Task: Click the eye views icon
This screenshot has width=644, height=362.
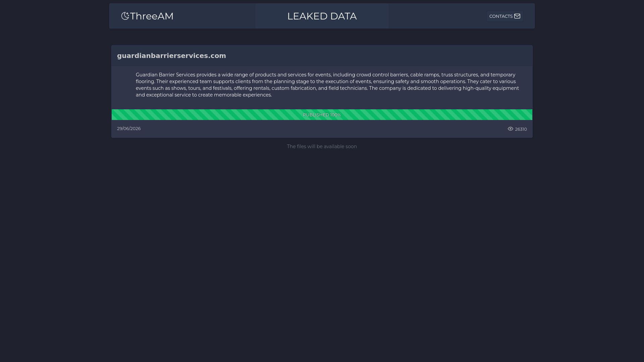Action: coord(511,129)
